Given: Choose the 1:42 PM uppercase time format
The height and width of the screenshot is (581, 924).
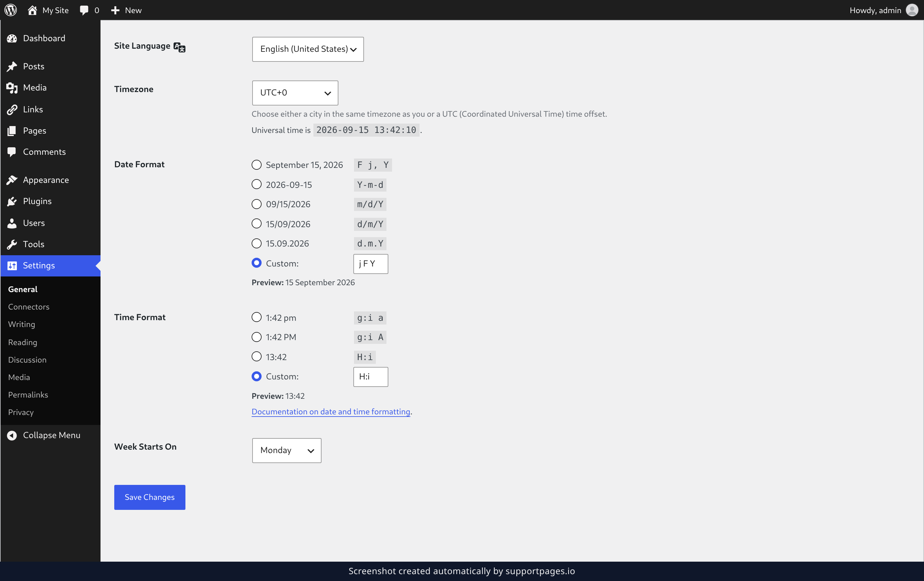Looking at the screenshot, I should pos(256,337).
